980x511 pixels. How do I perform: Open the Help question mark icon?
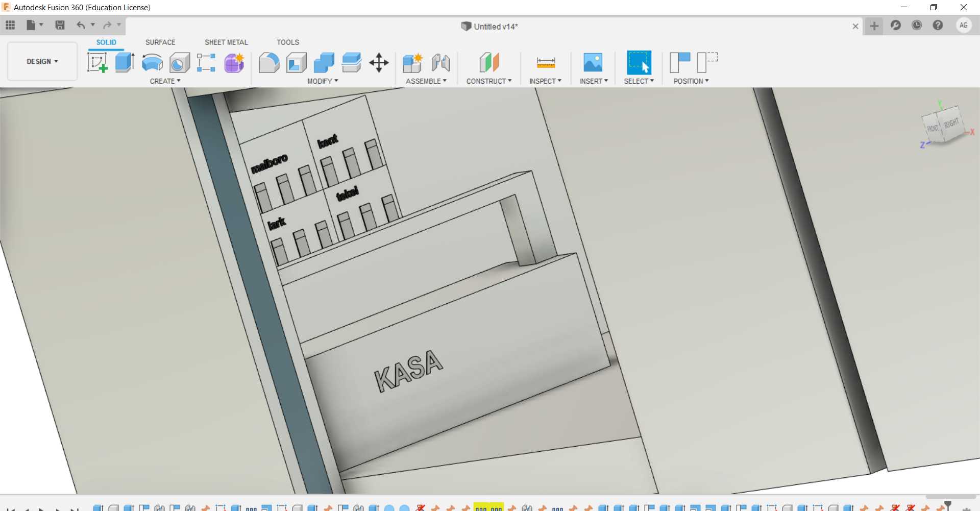pos(938,25)
